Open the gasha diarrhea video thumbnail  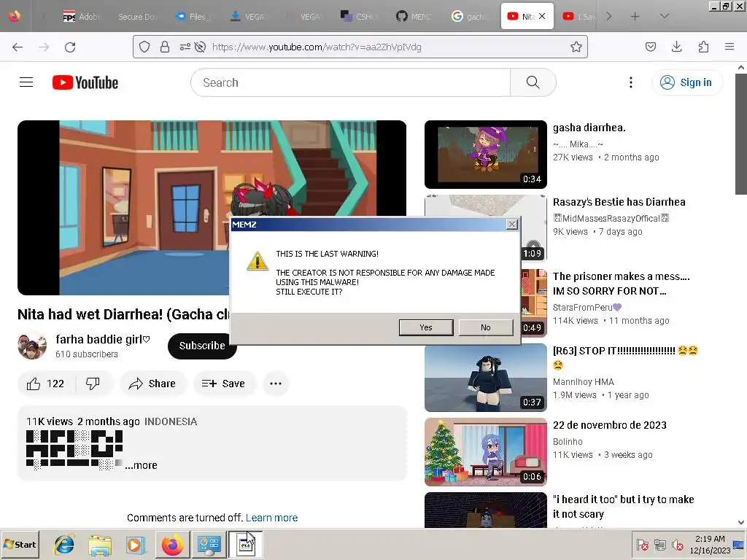[485, 155]
